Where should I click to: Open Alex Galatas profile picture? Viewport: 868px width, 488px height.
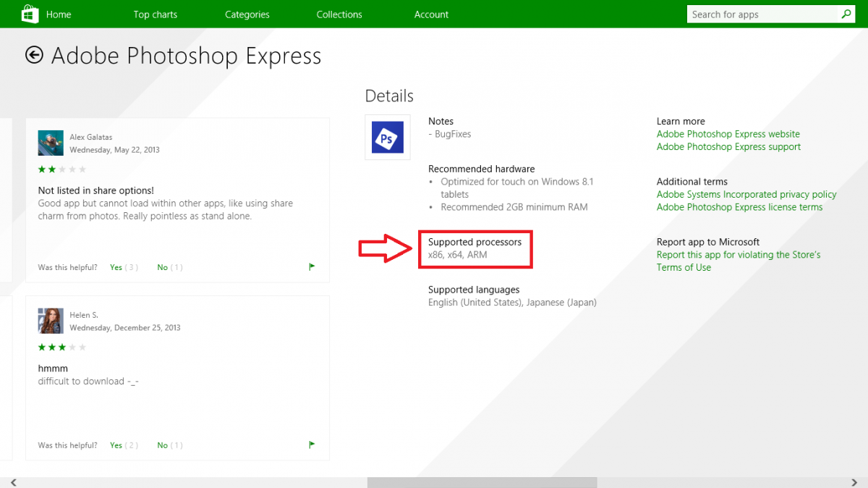51,143
